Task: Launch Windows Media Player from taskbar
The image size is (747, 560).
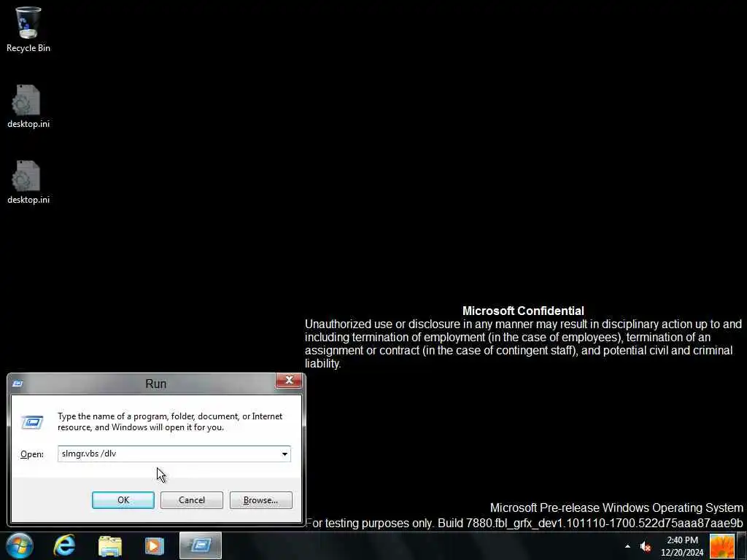Action: (x=155, y=545)
